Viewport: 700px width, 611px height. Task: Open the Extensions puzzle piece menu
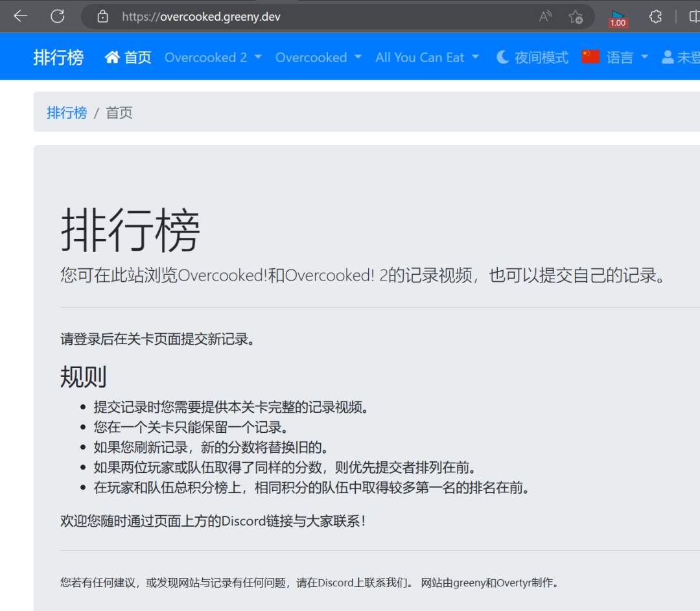[656, 17]
